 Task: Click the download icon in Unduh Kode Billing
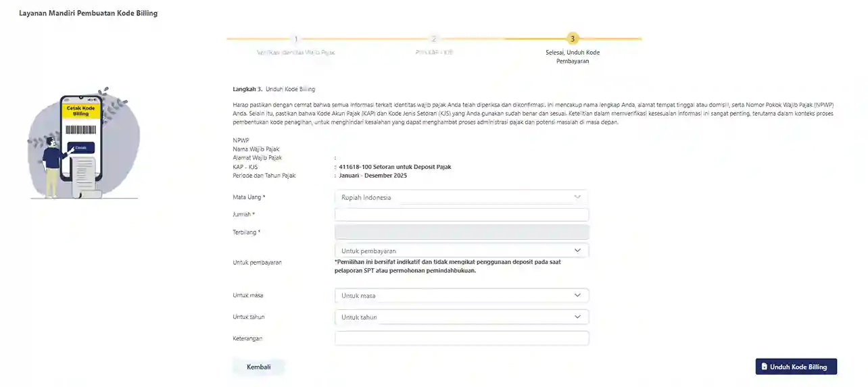(764, 367)
